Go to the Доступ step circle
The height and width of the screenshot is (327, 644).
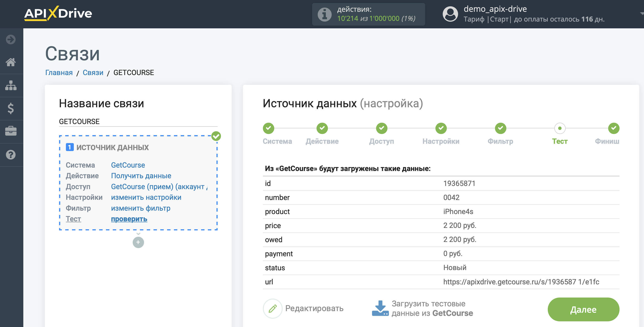point(382,128)
